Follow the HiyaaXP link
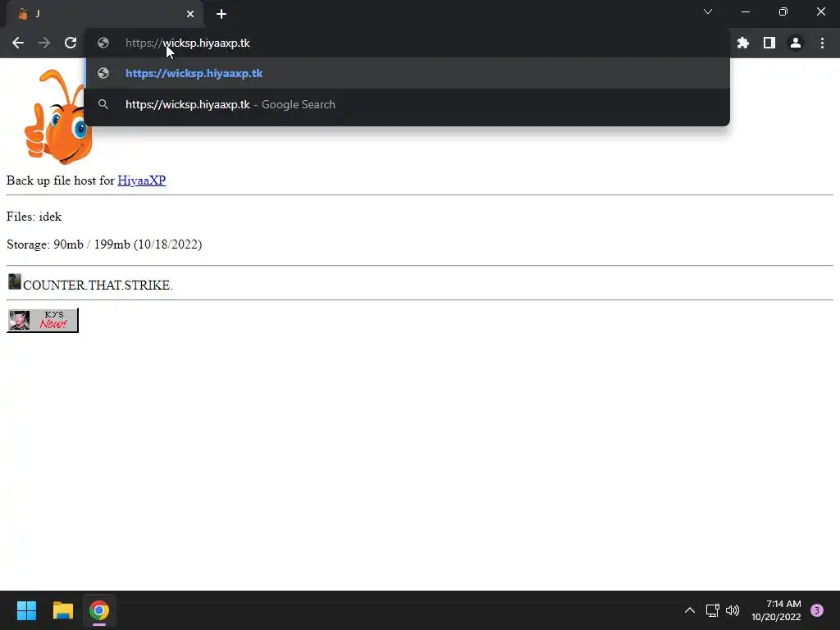The height and width of the screenshot is (630, 840). point(141,180)
